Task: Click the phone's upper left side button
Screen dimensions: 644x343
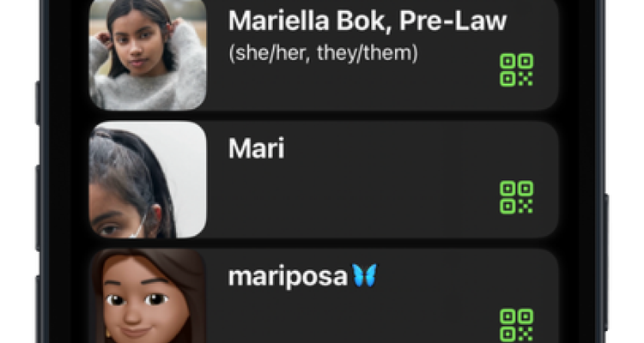Action: pos(38,104)
